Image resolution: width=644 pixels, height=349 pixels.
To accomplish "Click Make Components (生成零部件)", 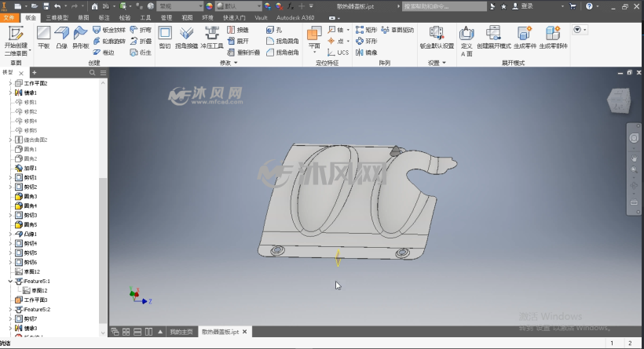I will click(553, 38).
